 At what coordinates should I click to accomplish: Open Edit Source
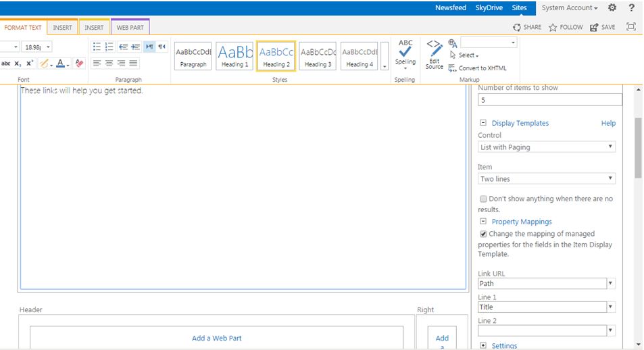434,55
